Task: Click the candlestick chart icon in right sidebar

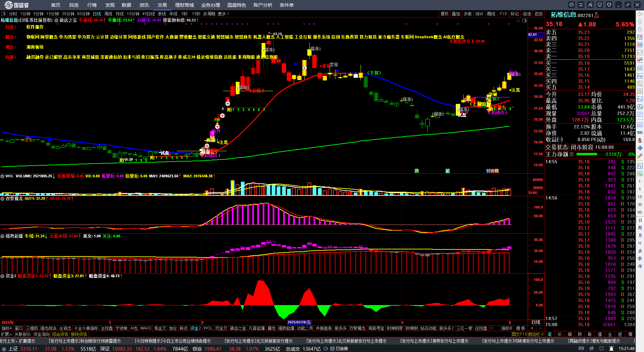Action: [x=640, y=60]
